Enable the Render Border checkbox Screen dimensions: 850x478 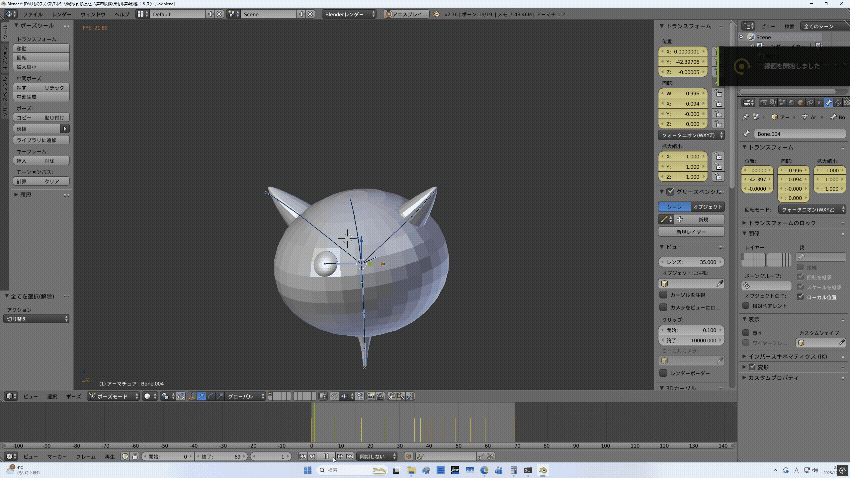(663, 373)
